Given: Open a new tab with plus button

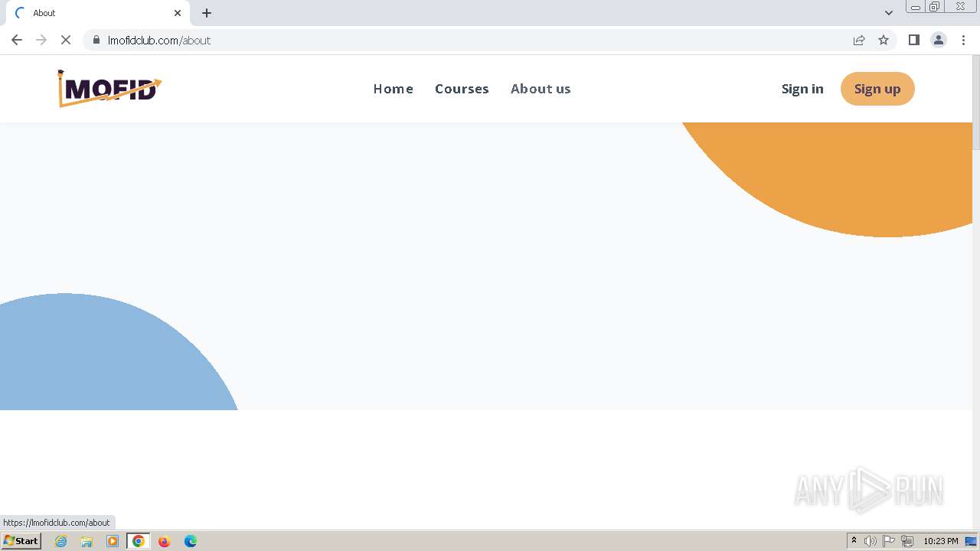Looking at the screenshot, I should coord(207,13).
